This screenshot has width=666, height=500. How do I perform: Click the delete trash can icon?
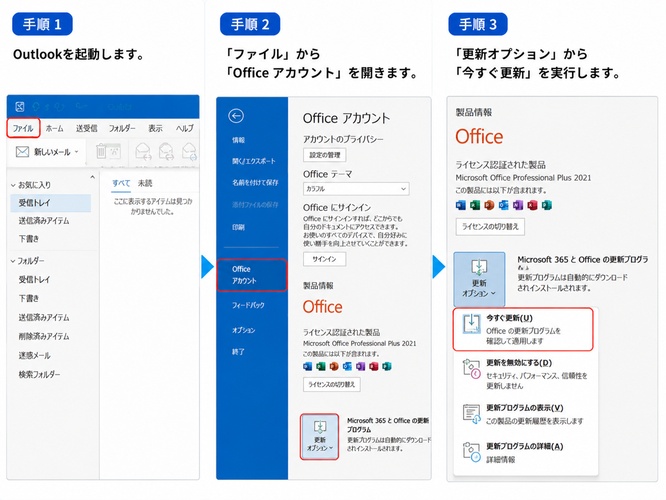[x=101, y=151]
